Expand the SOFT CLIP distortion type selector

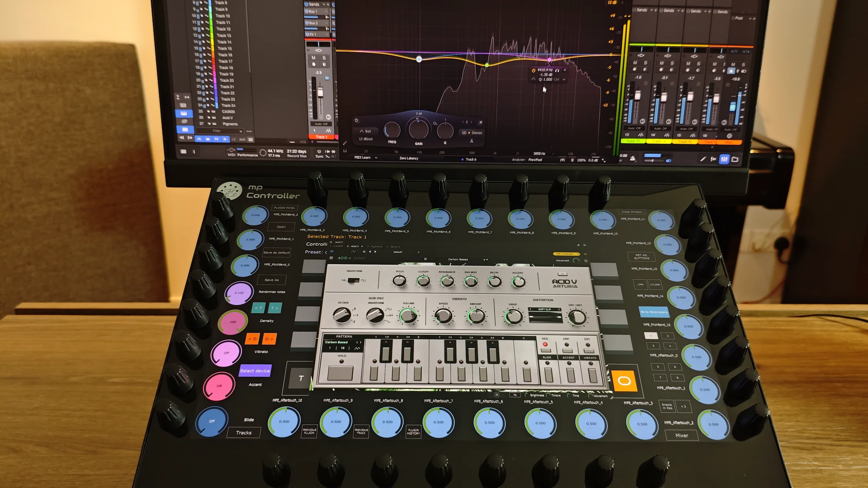tap(545, 309)
